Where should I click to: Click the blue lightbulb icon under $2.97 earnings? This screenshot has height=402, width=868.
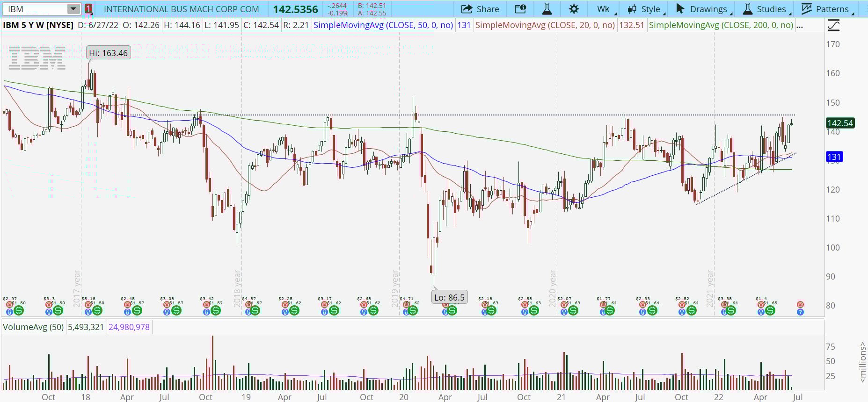tap(9, 312)
